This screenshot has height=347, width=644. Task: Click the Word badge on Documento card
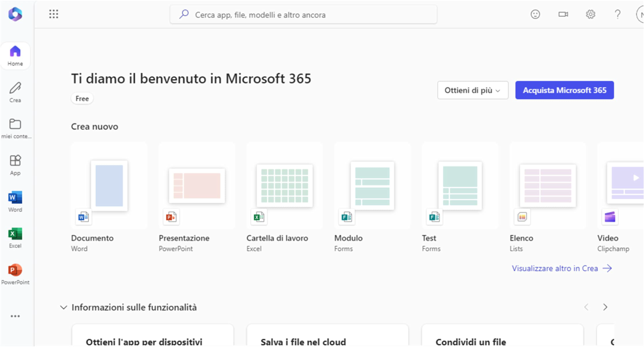pyautogui.click(x=84, y=217)
